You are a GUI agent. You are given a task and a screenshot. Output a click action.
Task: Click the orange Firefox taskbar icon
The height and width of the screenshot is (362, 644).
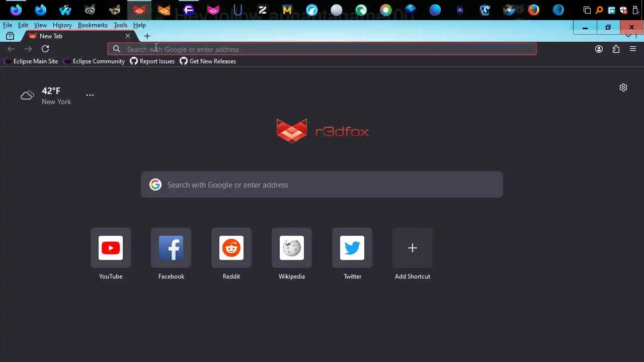click(534, 10)
